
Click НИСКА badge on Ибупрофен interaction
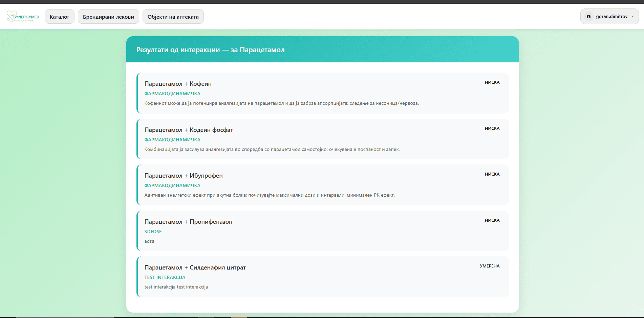pos(492,174)
